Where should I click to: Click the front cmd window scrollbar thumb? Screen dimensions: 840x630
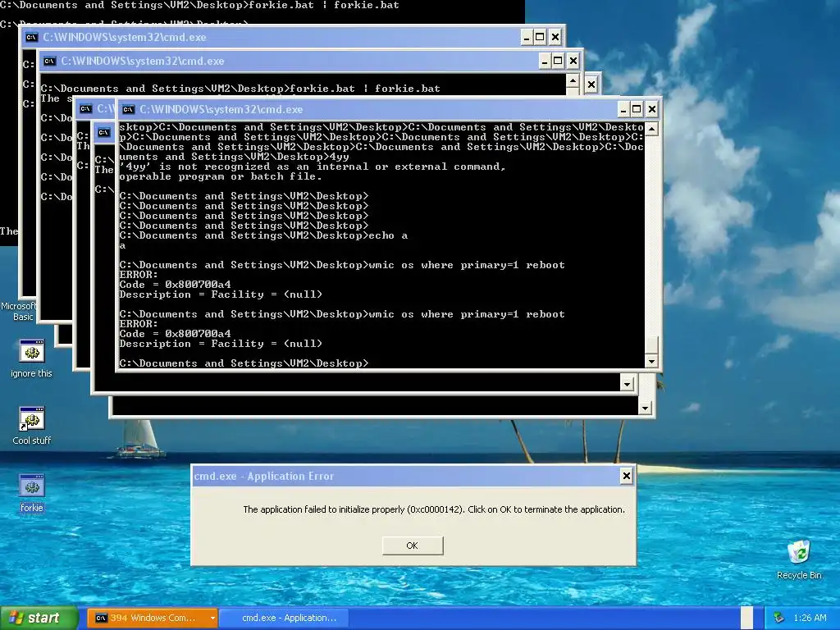(x=651, y=345)
